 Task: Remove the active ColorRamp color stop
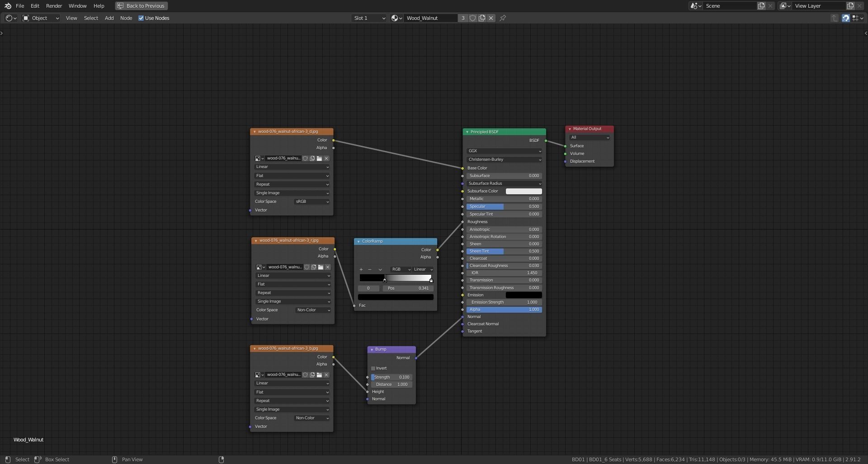[x=370, y=270]
